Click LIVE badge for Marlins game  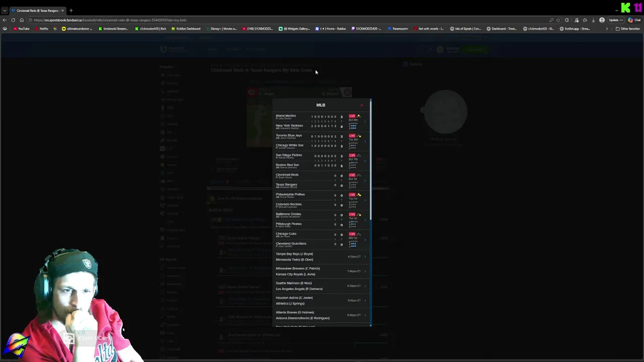[352, 116]
